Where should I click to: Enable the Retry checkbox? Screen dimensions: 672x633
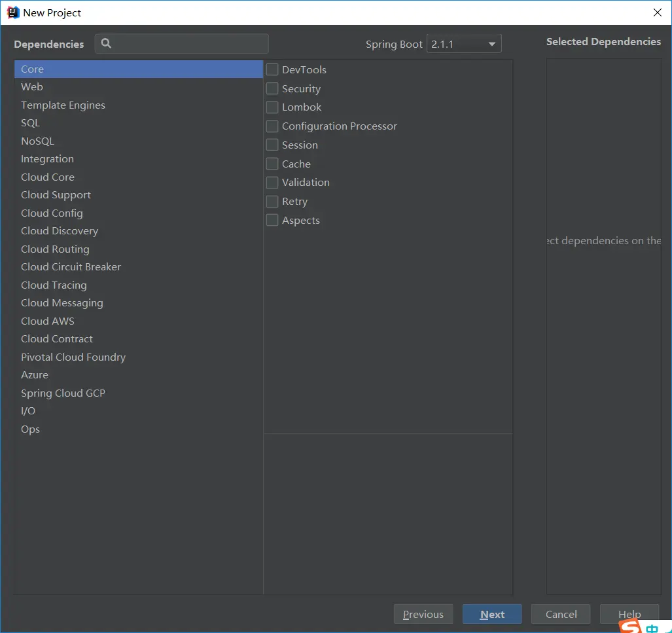(272, 202)
